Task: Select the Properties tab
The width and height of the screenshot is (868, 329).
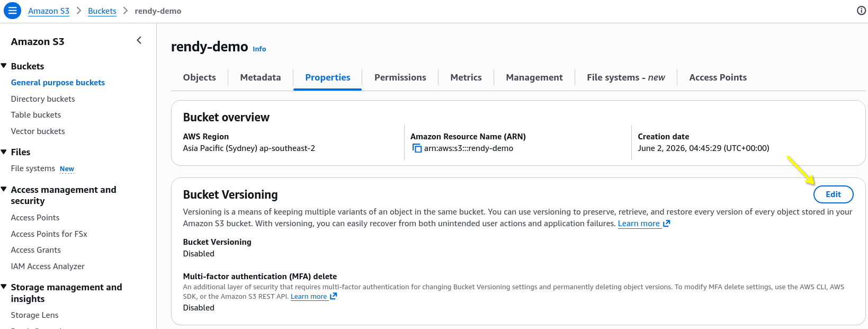Action: pos(328,77)
